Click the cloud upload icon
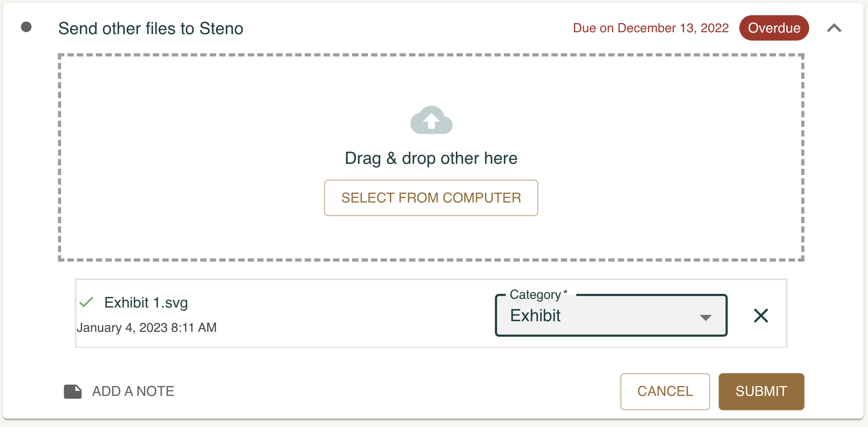Viewport: 868px width, 427px height. pos(431,120)
